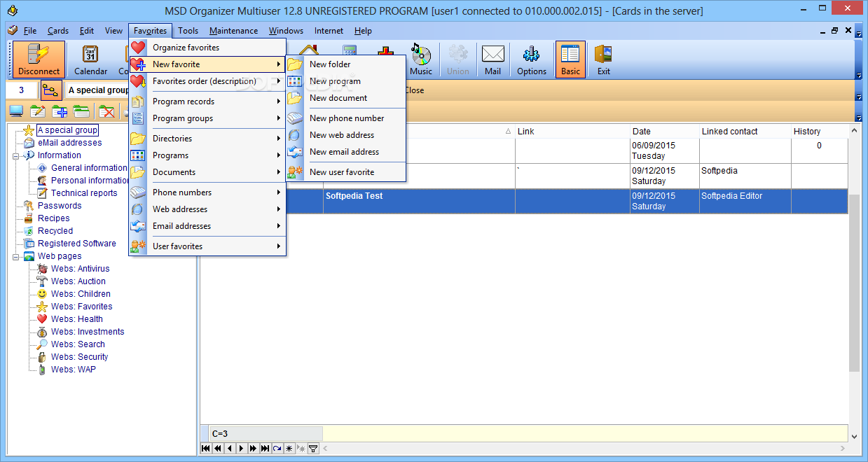Open the Cards menu
Image resolution: width=868 pixels, height=462 pixels.
(x=58, y=31)
